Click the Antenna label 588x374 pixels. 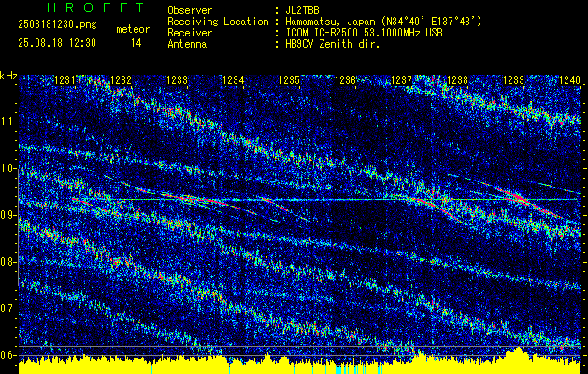click(x=187, y=44)
